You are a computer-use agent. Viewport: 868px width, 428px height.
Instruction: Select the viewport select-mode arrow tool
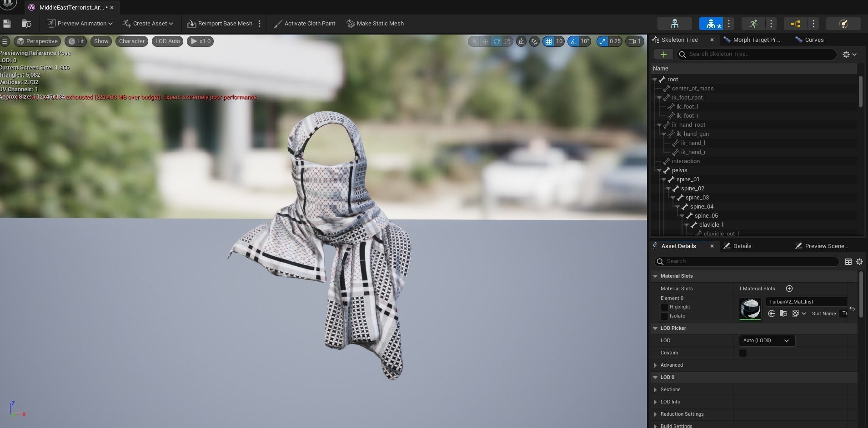tap(474, 41)
